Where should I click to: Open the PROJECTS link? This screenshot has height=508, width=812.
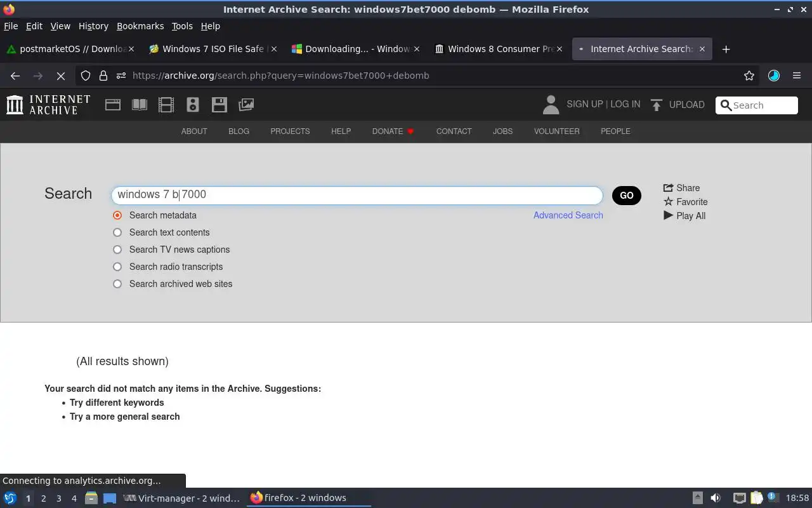[290, 131]
